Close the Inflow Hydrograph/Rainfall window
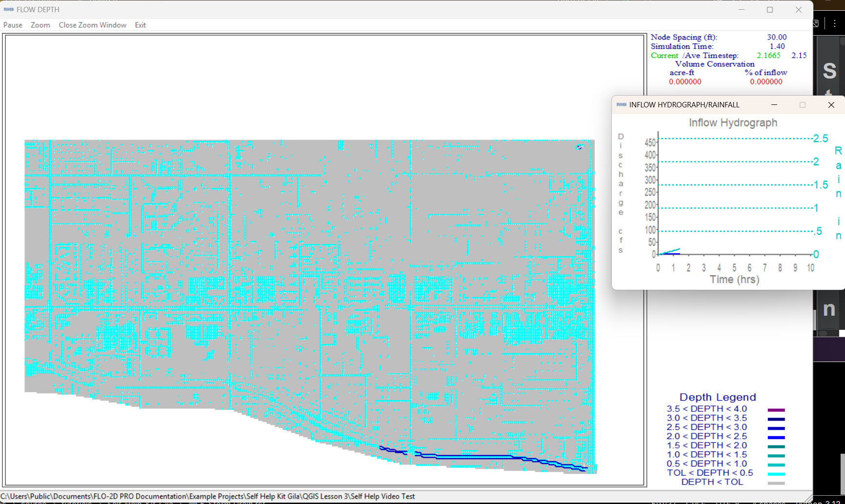The height and width of the screenshot is (504, 845). [x=831, y=105]
